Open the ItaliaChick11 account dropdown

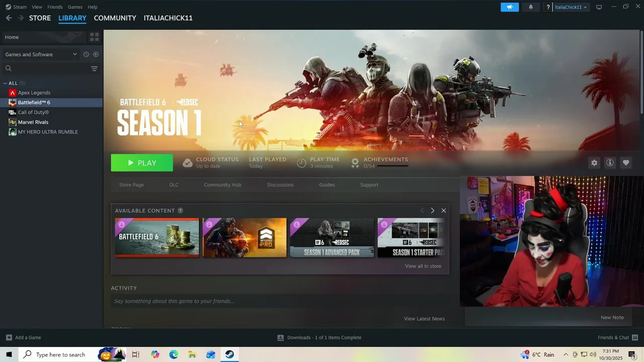click(571, 7)
